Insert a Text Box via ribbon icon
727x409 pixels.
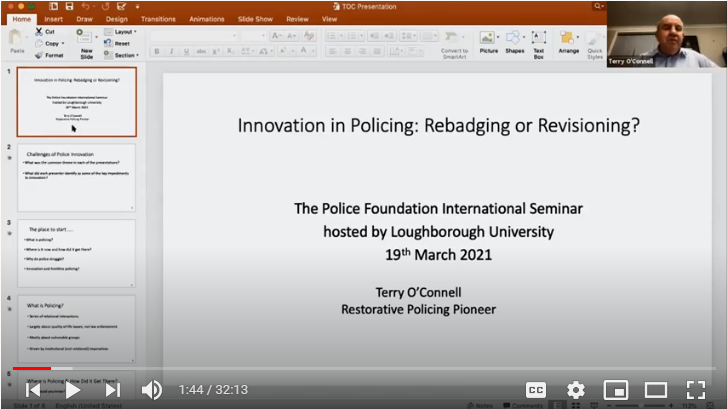(538, 37)
